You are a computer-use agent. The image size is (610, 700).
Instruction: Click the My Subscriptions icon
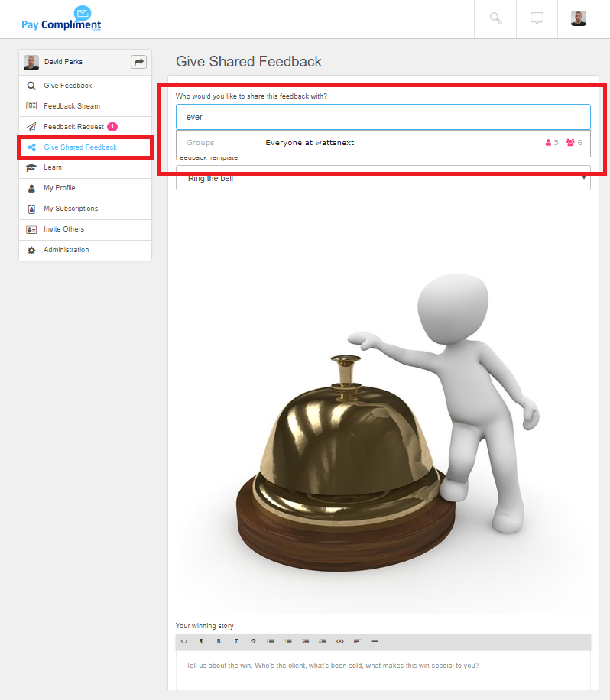(31, 209)
